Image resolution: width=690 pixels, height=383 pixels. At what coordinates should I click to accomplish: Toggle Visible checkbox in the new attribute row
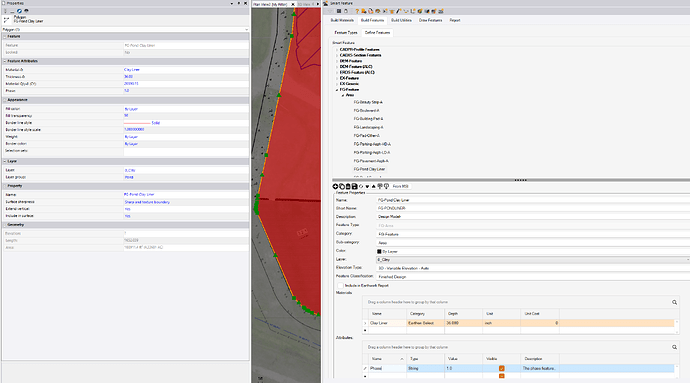[501, 376]
